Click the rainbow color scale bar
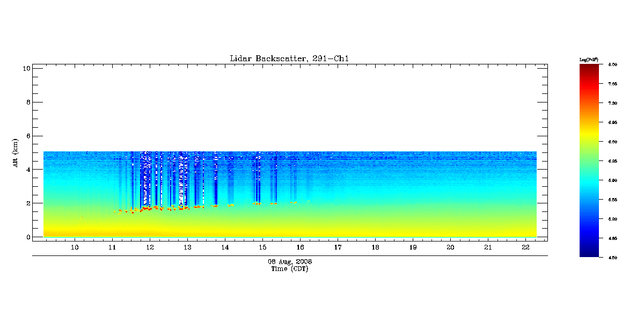This screenshot has height=322, width=644. point(589,160)
